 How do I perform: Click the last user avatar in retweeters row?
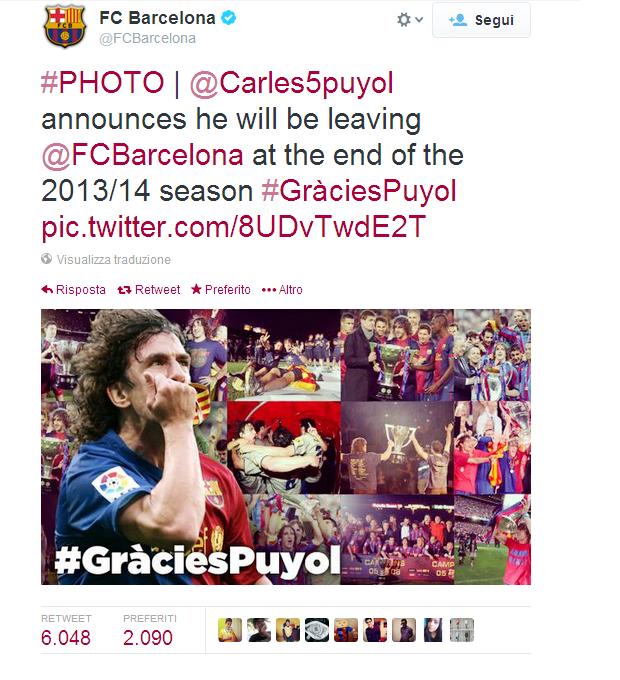[x=462, y=630]
